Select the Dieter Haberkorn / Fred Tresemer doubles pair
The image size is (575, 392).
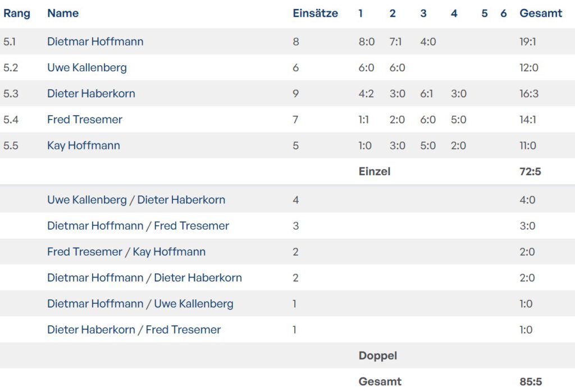(x=134, y=330)
